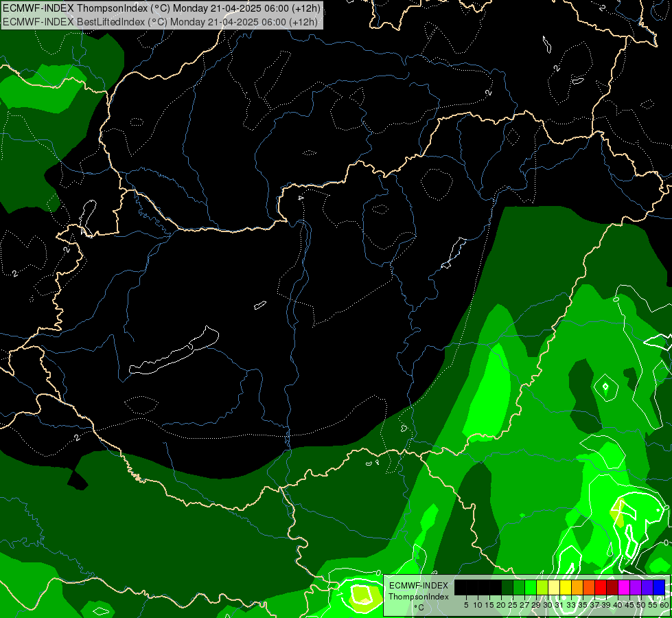Select the bright red 37–39 legend swatch
Screen dimensions: 672x618
tap(601, 588)
